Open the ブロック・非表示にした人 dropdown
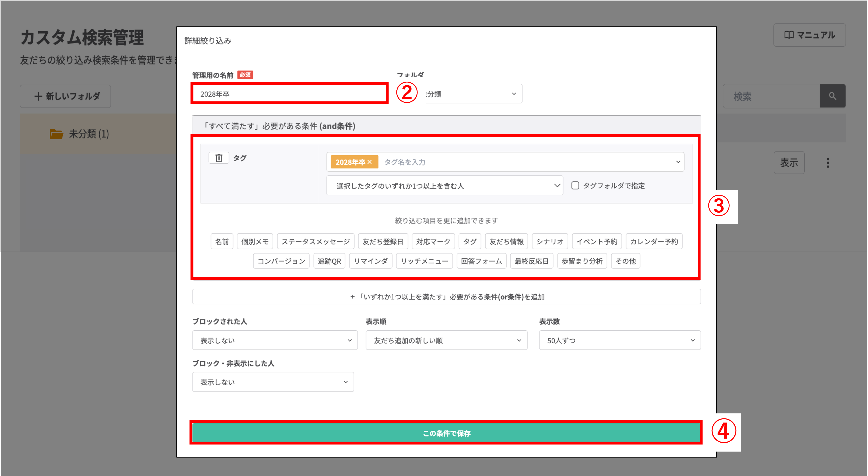The height and width of the screenshot is (476, 868). (x=273, y=382)
